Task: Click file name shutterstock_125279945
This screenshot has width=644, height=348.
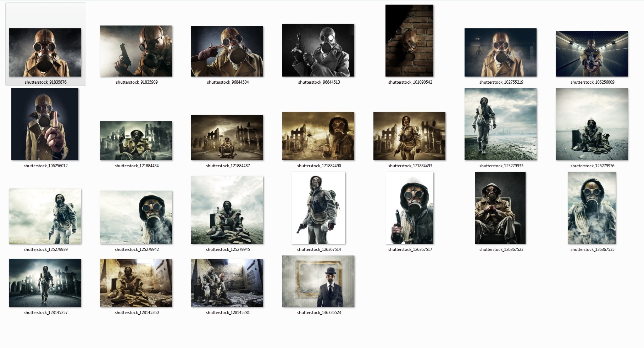Action: (x=228, y=249)
